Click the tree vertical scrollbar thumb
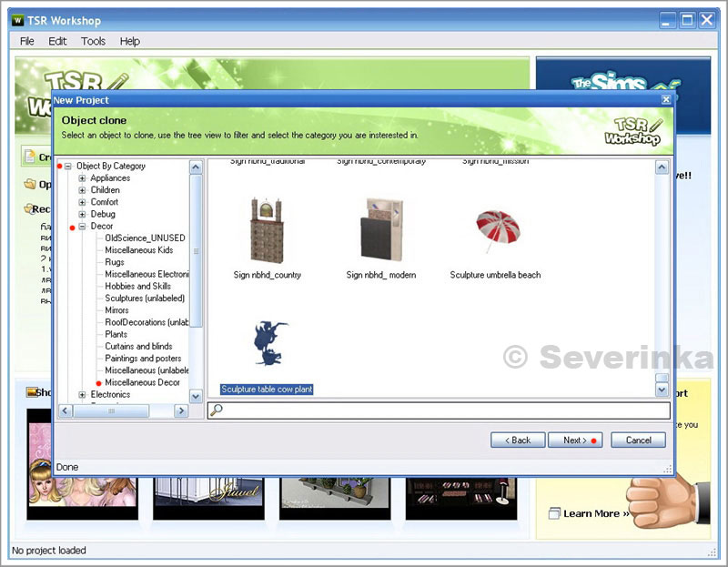This screenshot has height=567, width=728. [x=196, y=251]
